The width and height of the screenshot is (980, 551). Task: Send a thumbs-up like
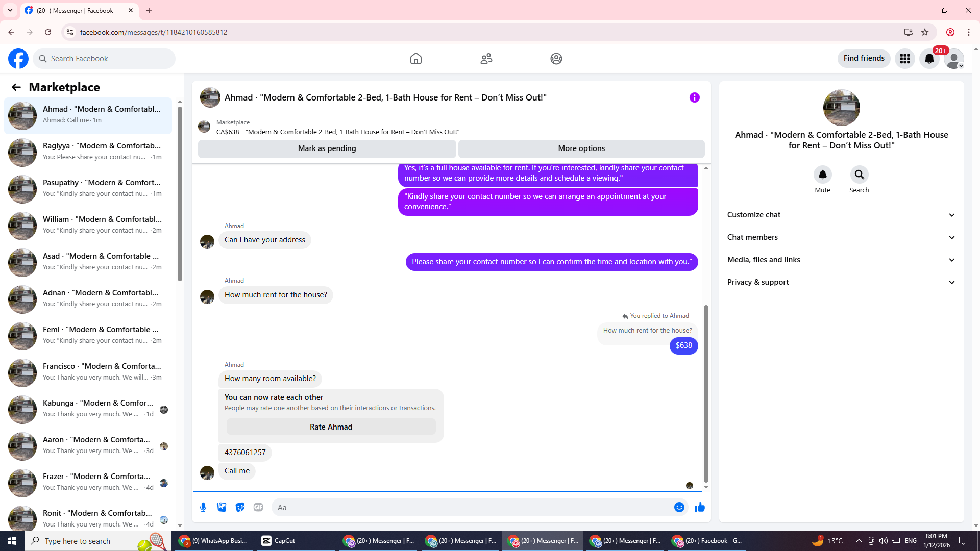[x=699, y=507]
